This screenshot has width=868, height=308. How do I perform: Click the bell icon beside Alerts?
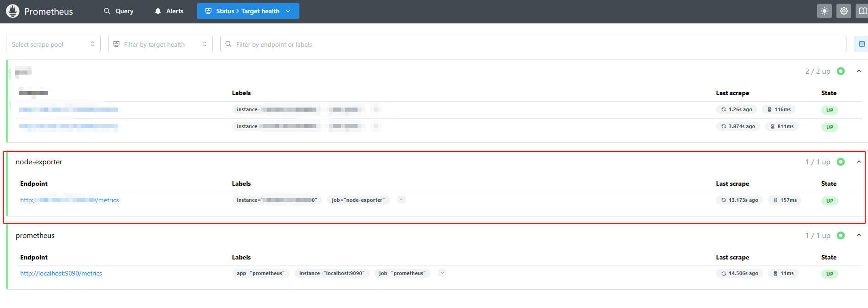[158, 11]
